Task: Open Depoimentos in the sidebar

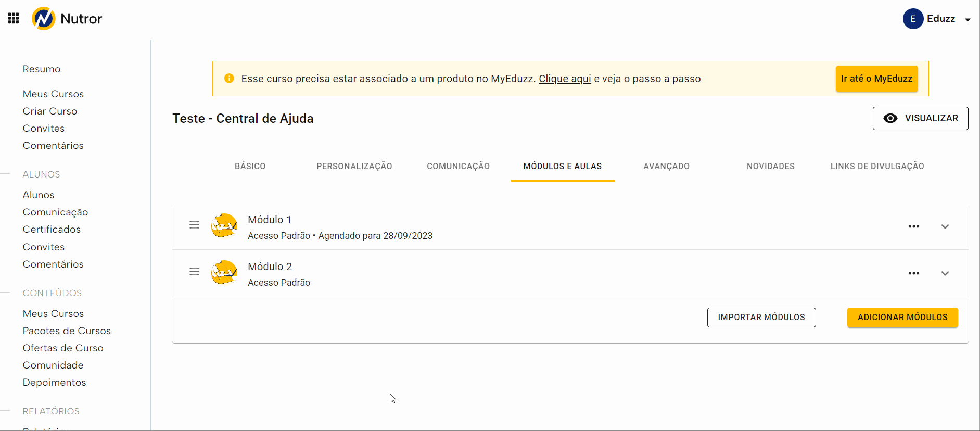Action: pos(54,383)
